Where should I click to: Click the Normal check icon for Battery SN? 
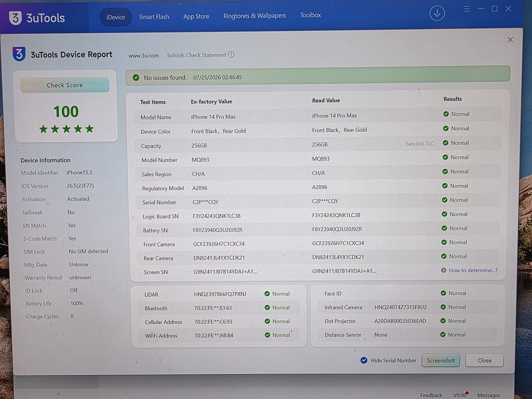tap(444, 228)
